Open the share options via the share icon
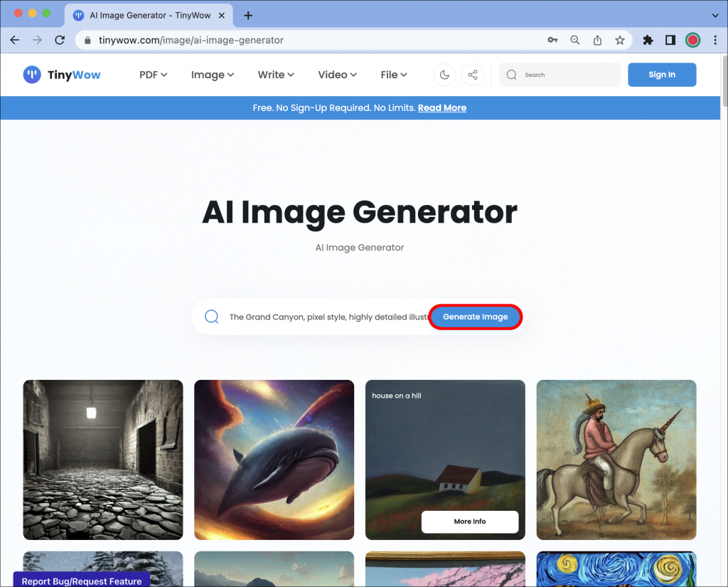728x587 pixels. (x=473, y=75)
